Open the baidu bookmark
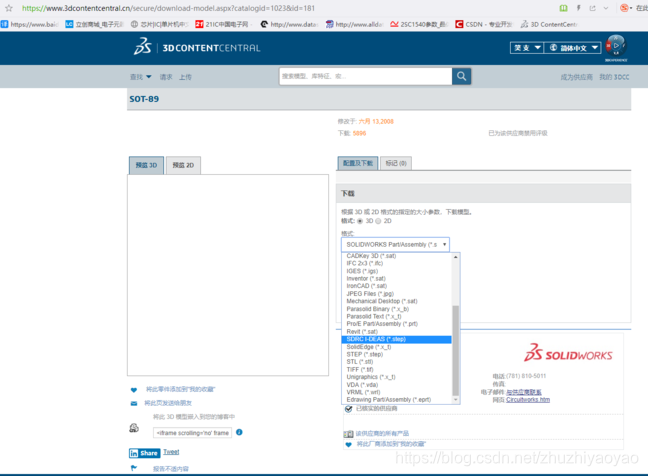 click(29, 24)
